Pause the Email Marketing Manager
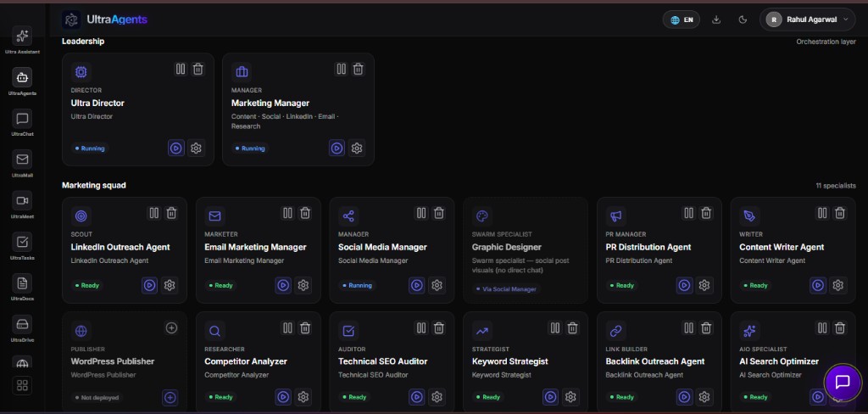 [x=287, y=213]
